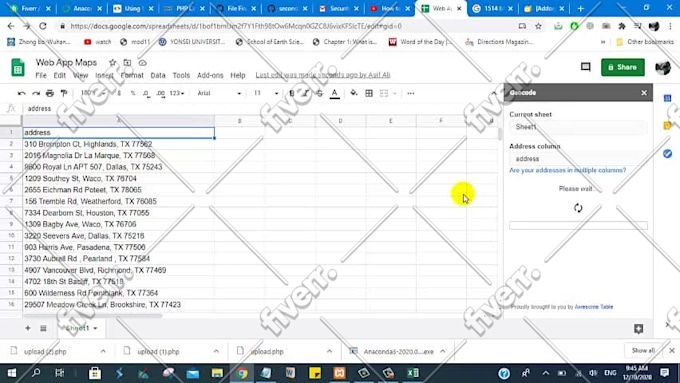Open Chrome extensions puzzle icon

coord(622,26)
